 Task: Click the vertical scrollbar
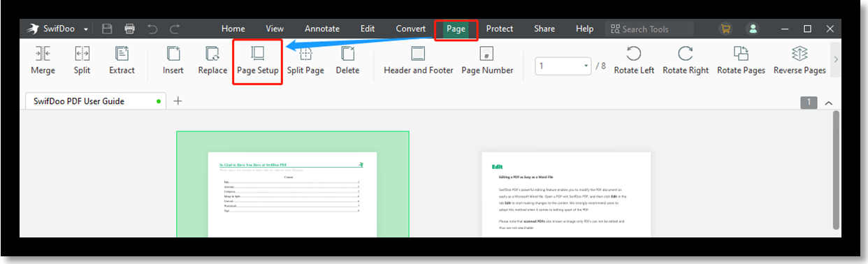click(x=836, y=170)
